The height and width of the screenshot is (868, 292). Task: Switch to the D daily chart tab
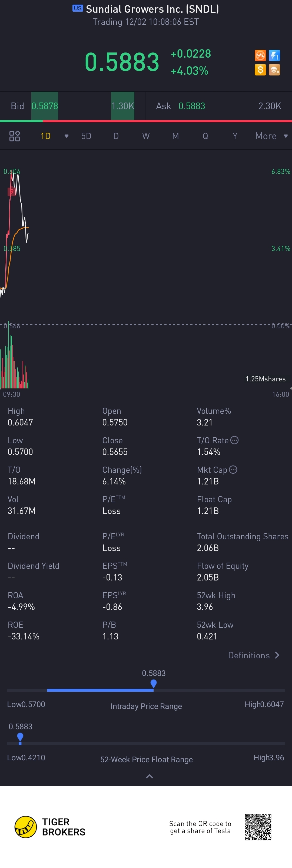click(116, 136)
